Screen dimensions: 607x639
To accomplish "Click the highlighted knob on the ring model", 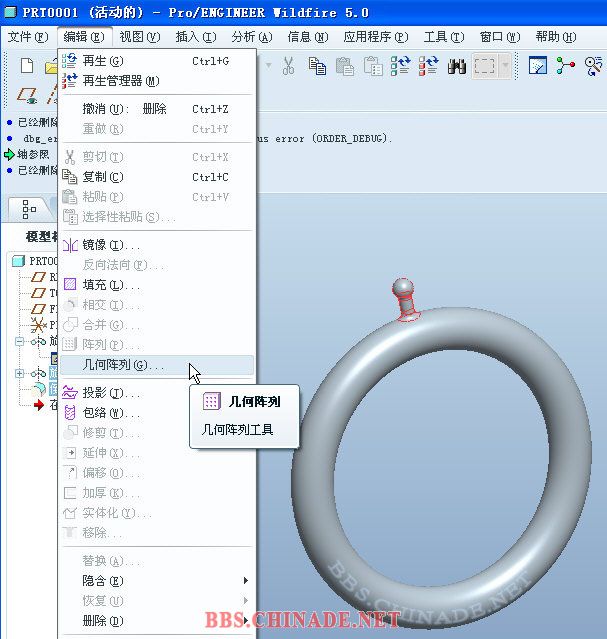I will (x=404, y=300).
